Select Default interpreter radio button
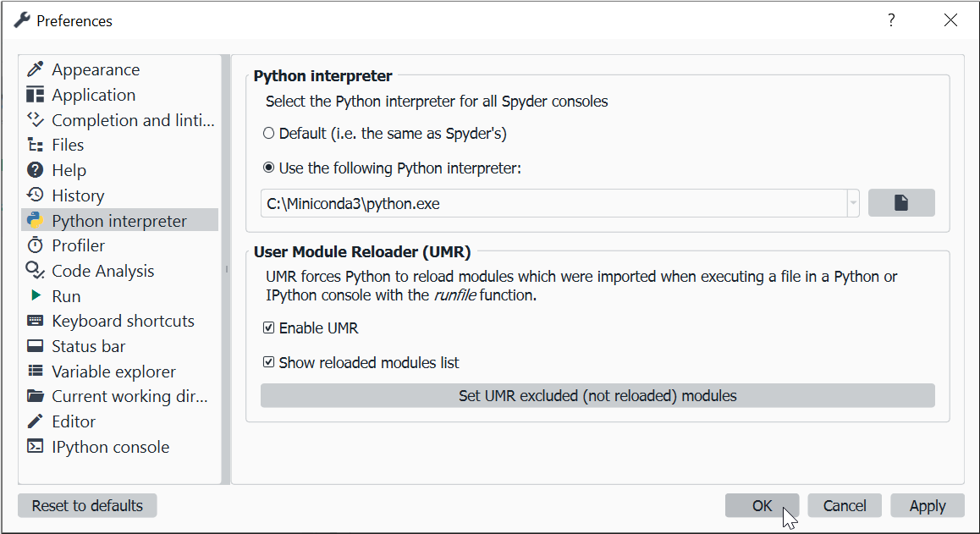The height and width of the screenshot is (534, 980). point(269,133)
